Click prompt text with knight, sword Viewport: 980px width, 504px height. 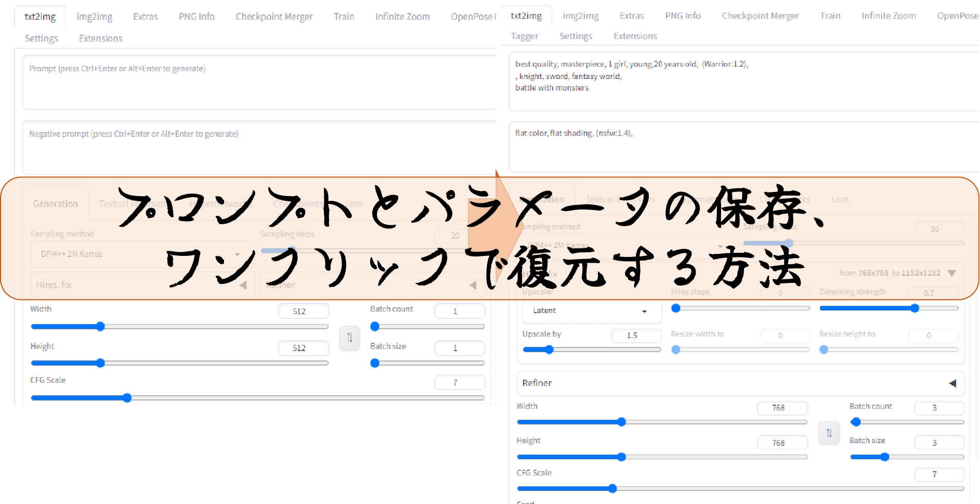tap(743, 82)
